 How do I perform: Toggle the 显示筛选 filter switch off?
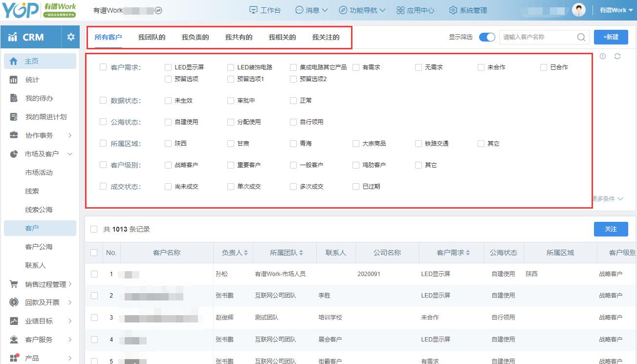click(x=486, y=37)
